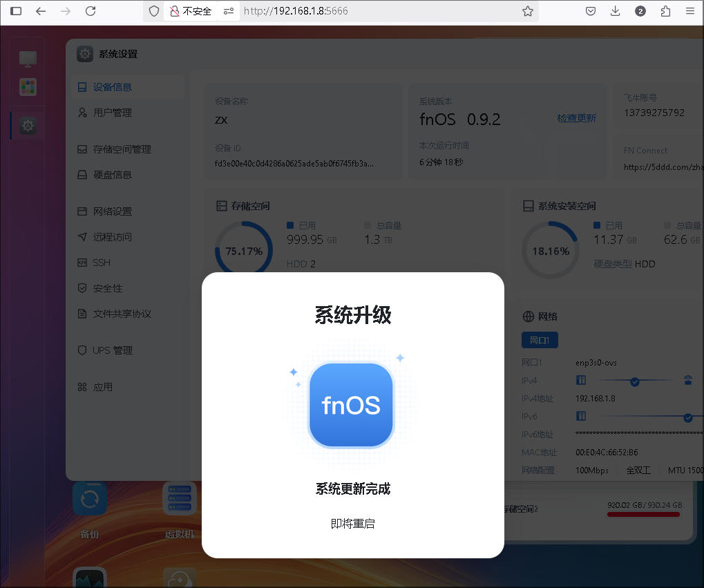Open the site permissions icon in address bar
Screen dimensions: 704x588
tap(229, 11)
